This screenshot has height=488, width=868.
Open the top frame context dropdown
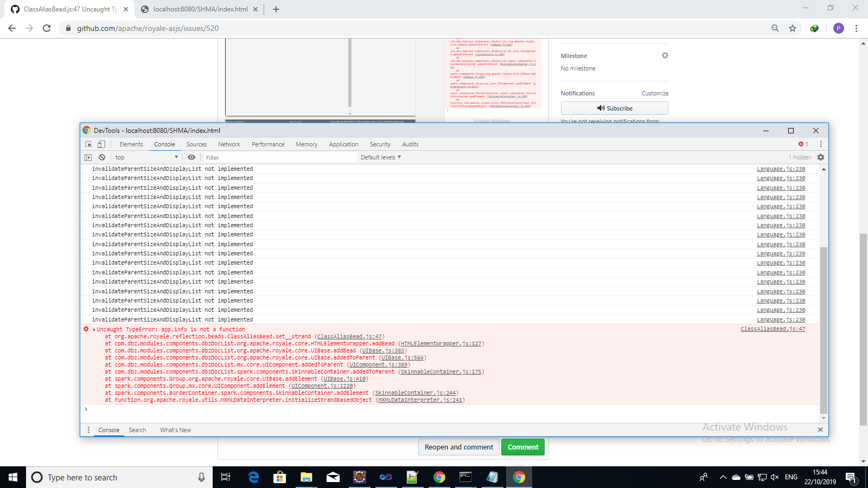[145, 157]
